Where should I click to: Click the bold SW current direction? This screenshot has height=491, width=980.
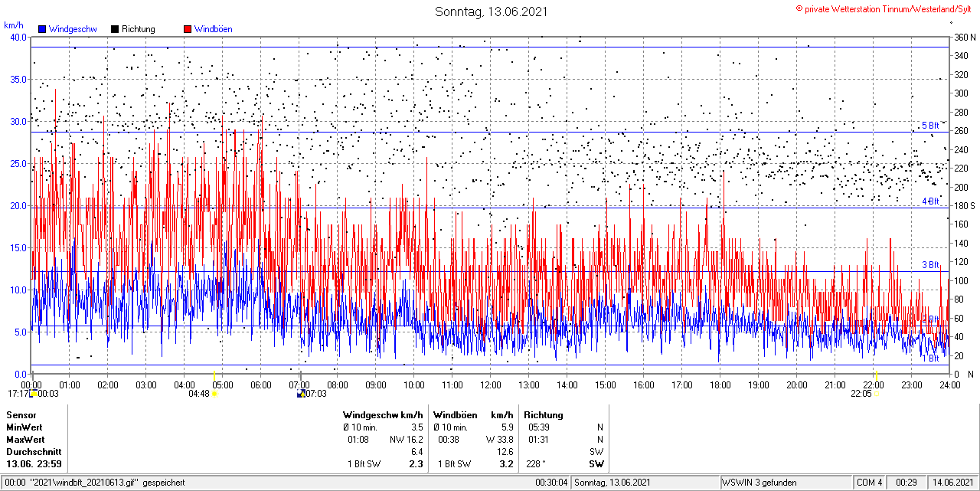tap(596, 464)
